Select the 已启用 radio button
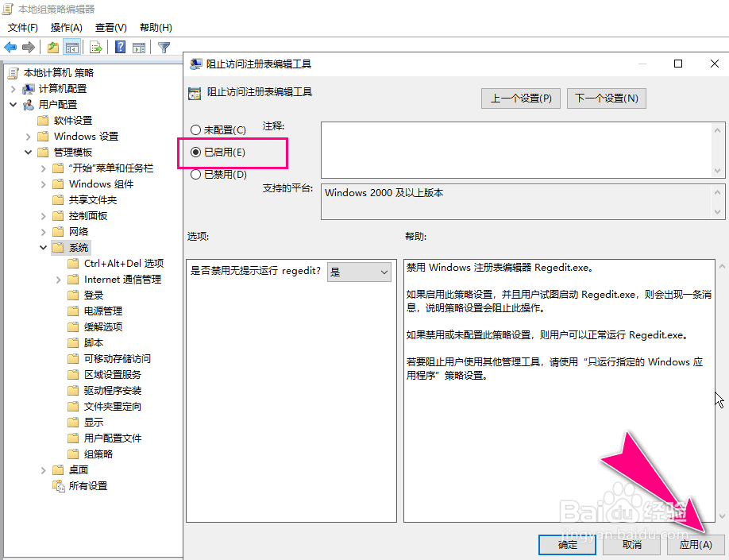 tap(195, 152)
